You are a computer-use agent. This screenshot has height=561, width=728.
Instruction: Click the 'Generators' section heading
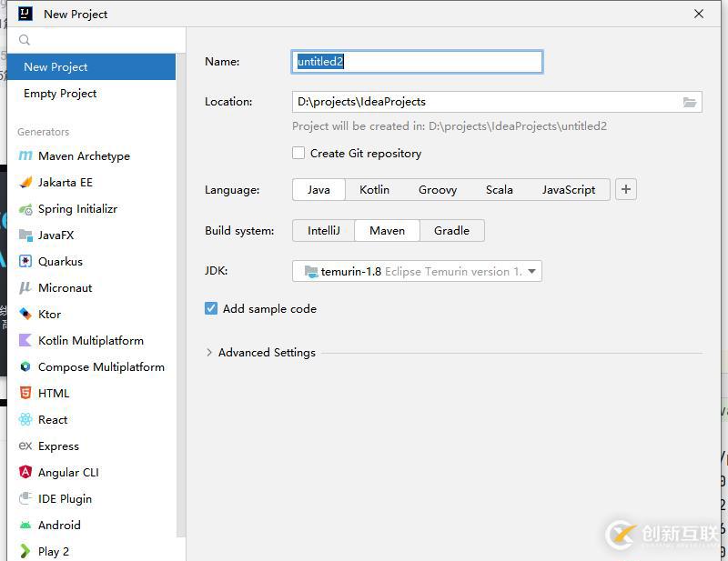click(43, 132)
